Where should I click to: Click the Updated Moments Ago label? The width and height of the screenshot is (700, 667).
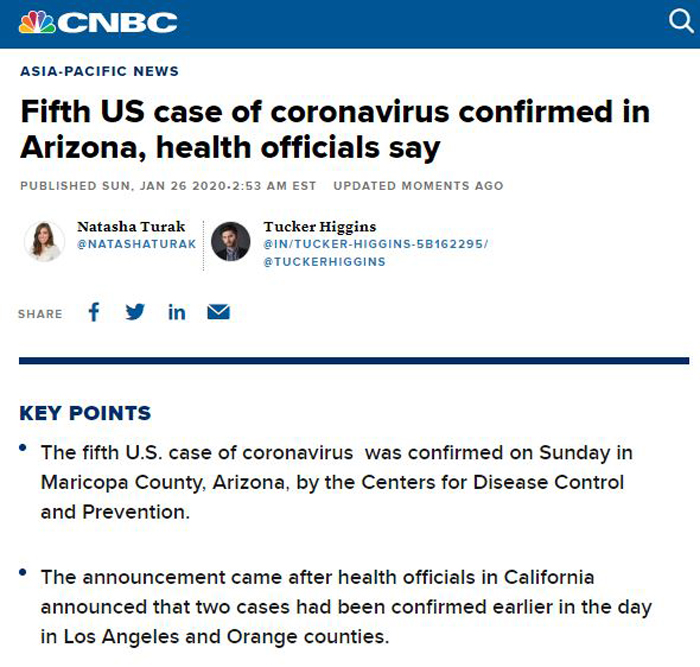coord(418,186)
